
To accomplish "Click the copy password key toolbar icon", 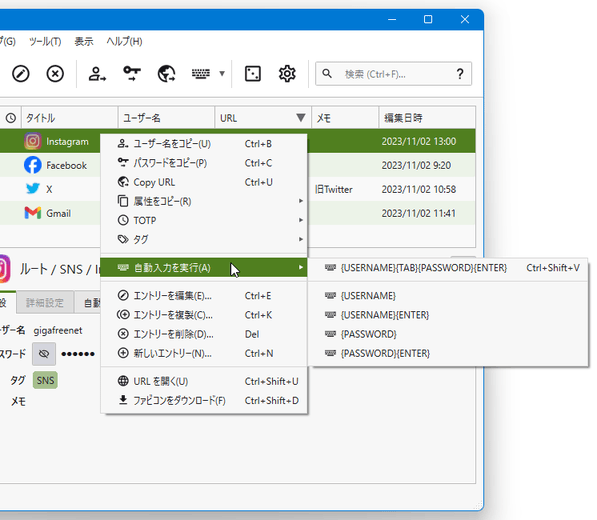I will tap(132, 73).
